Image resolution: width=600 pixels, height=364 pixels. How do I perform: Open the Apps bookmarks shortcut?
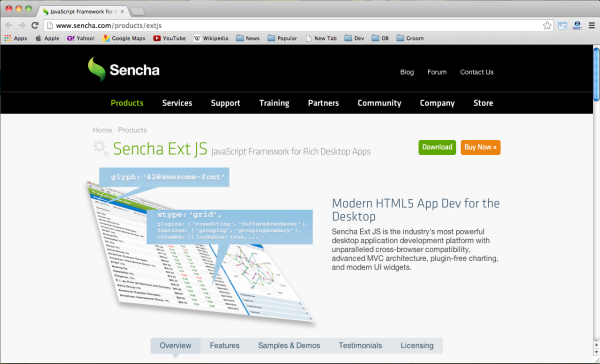point(16,38)
